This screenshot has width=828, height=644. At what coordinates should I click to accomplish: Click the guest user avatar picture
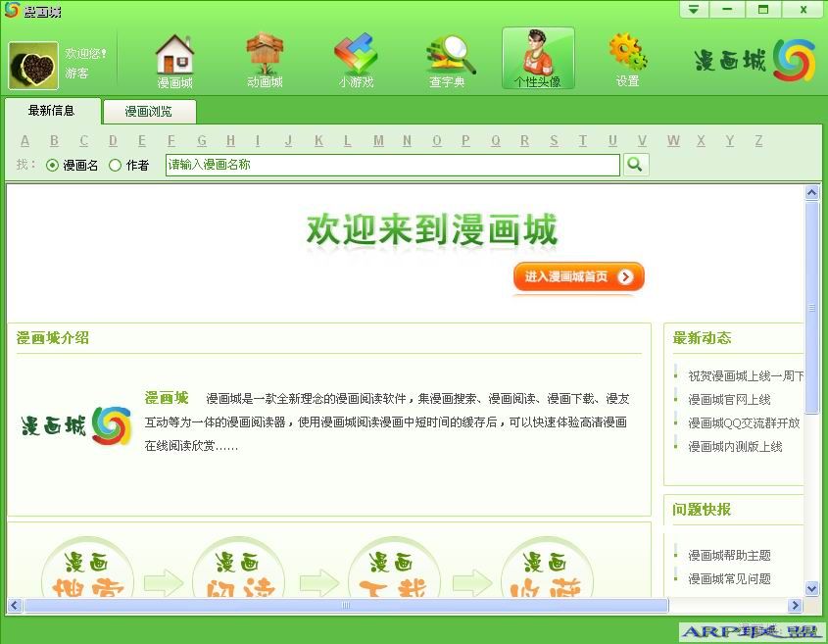point(33,66)
